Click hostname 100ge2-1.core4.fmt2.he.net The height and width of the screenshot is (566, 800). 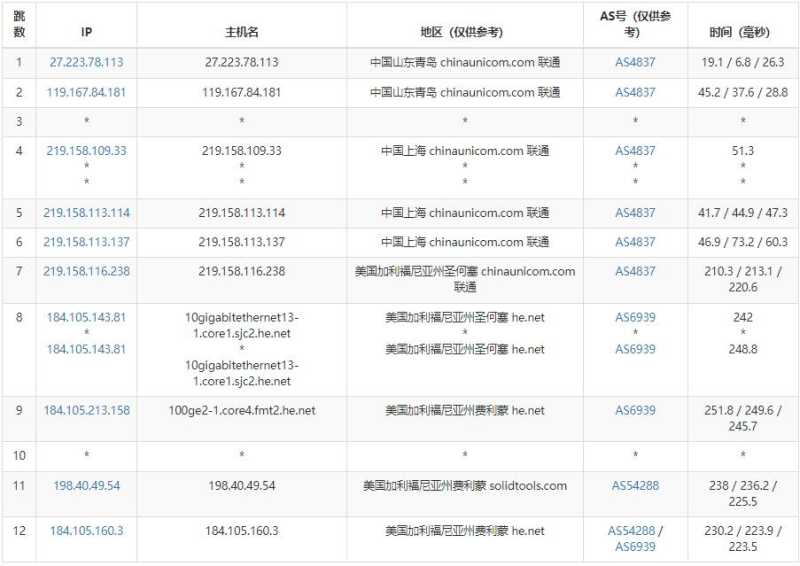(x=241, y=410)
